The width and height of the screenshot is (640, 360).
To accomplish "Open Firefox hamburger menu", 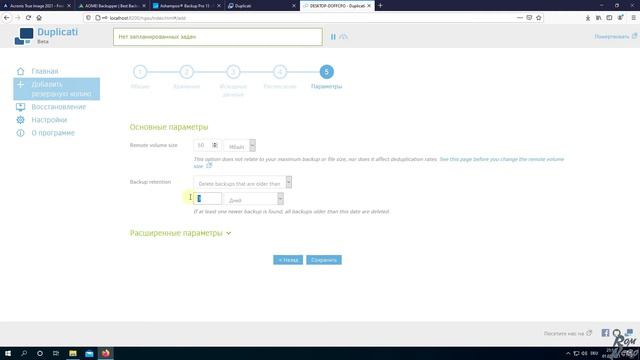I will click(633, 18).
